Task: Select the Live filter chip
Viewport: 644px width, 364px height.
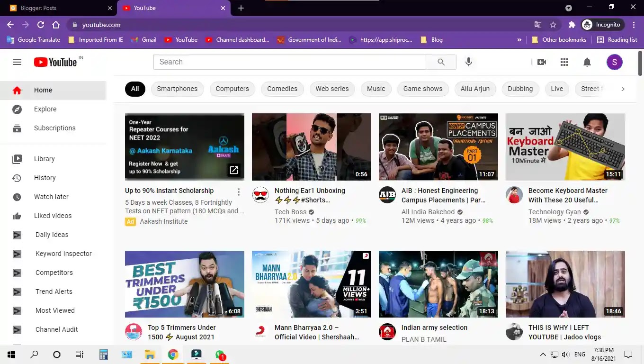Action: [x=557, y=89]
